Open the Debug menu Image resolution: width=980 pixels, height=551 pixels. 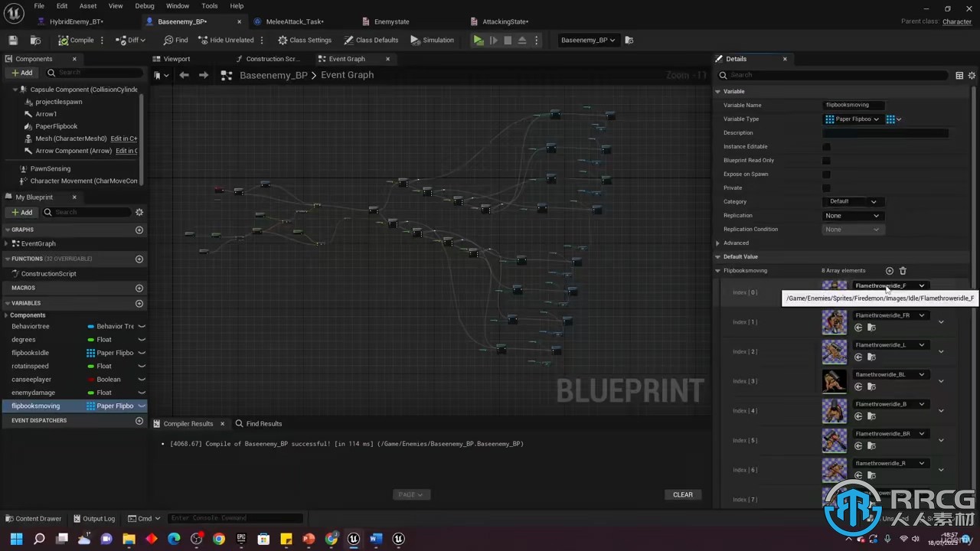pos(145,5)
